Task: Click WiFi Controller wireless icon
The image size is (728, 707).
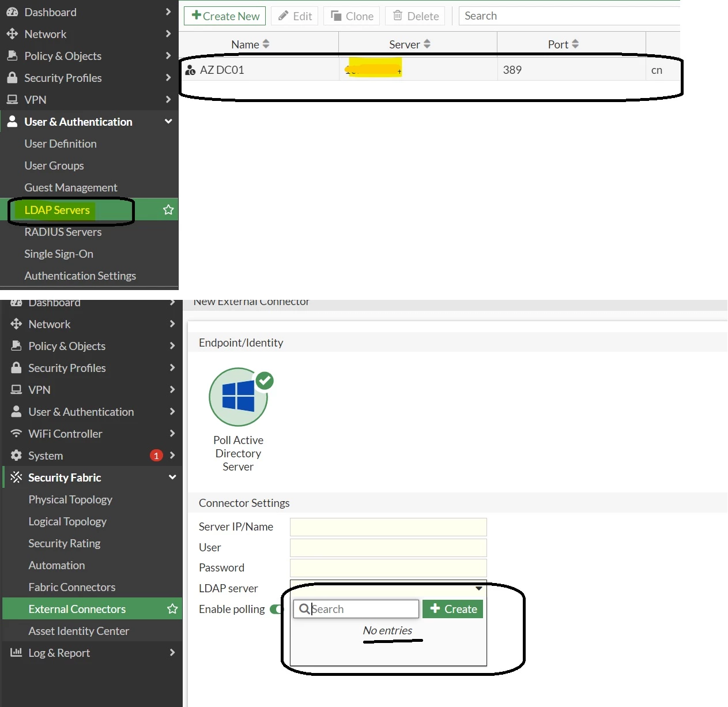Action: 16,434
